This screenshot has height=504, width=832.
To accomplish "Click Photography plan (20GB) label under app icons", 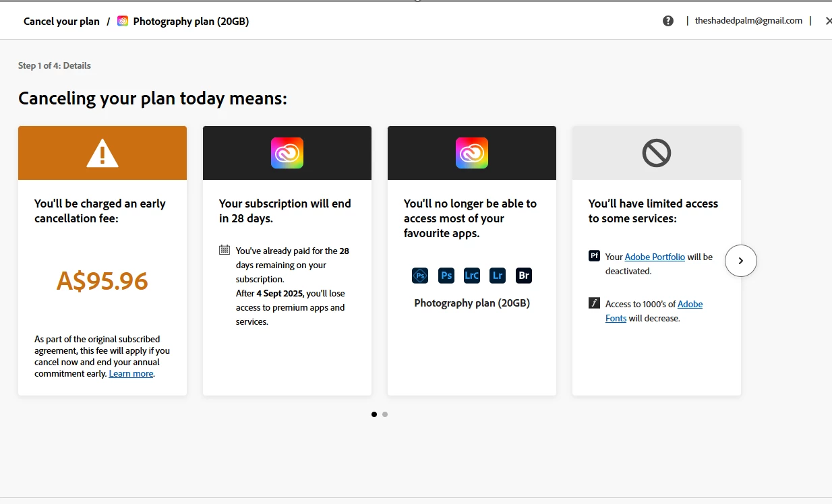I will 472,303.
